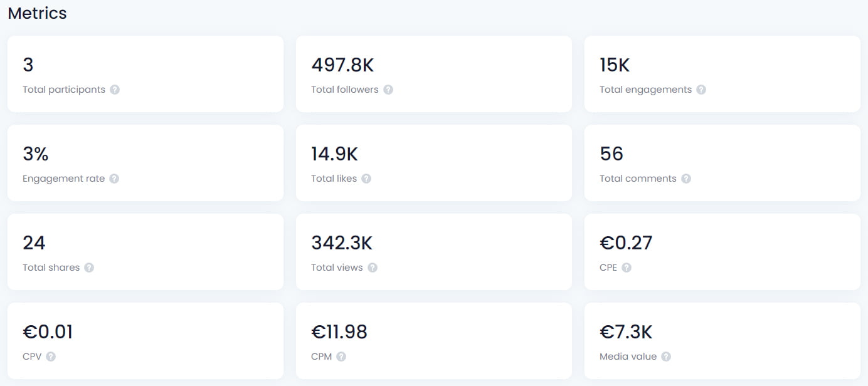Click the 15K Total engagements value

615,65
